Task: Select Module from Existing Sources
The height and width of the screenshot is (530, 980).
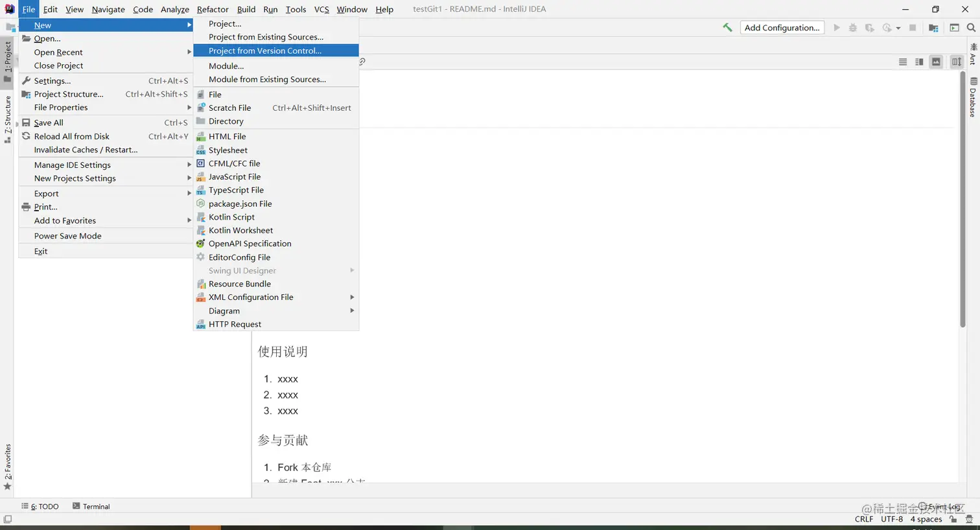Action: (x=276, y=79)
